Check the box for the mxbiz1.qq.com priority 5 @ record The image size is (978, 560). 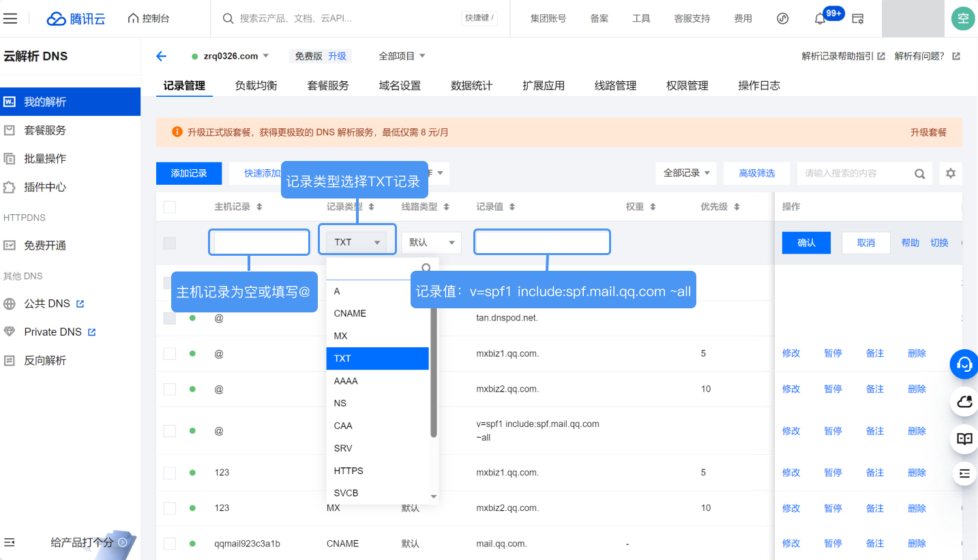coord(170,353)
